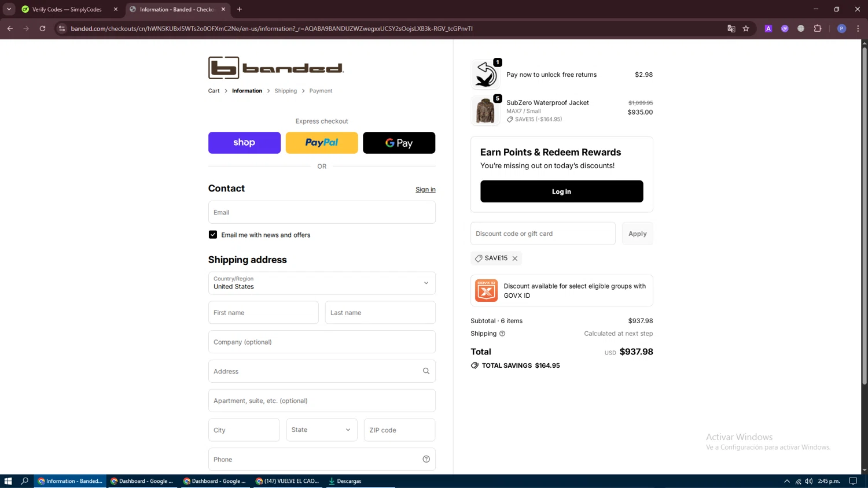Viewport: 868px width, 488px height.
Task: Click the Company (optional) field
Action: 322,342
